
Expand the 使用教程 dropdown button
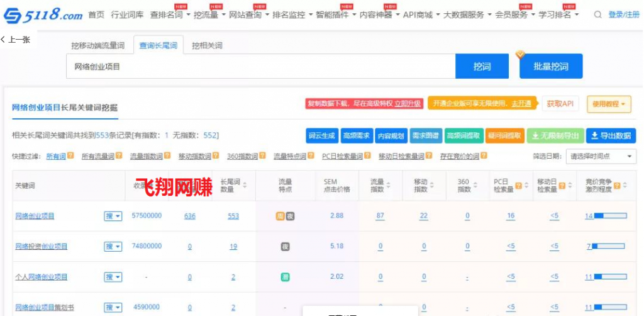tap(609, 104)
